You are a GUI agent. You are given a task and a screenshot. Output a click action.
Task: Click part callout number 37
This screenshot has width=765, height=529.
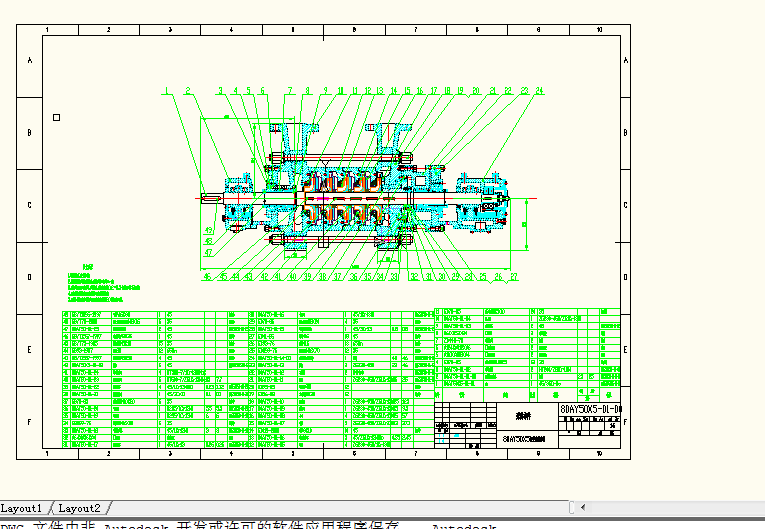(x=337, y=276)
